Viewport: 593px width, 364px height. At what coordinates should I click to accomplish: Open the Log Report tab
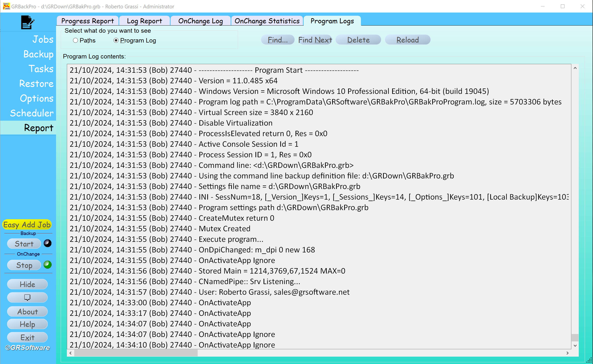click(x=144, y=21)
